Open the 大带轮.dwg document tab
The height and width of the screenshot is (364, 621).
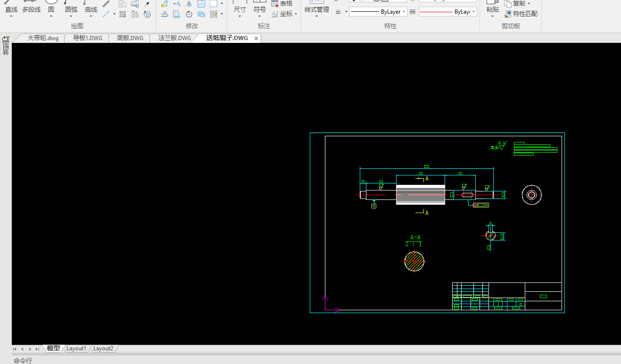pos(43,38)
